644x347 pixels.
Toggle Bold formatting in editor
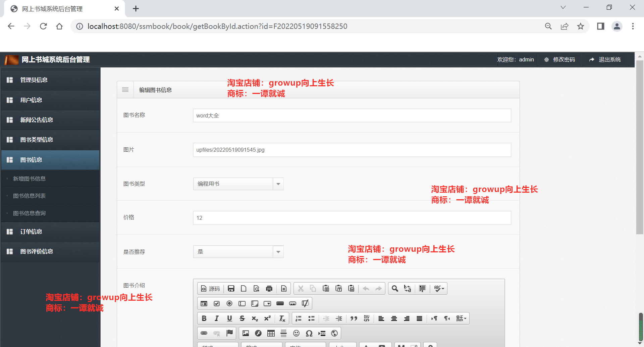pos(204,318)
